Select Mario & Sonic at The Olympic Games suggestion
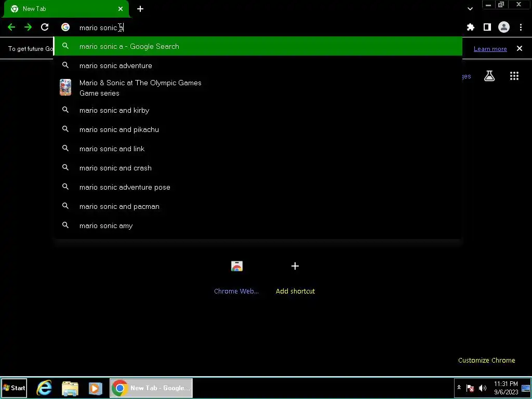Image resolution: width=532 pixels, height=399 pixels. [x=258, y=87]
